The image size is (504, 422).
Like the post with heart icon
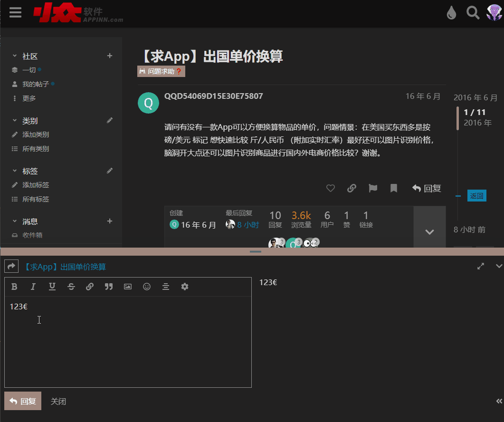click(x=331, y=188)
